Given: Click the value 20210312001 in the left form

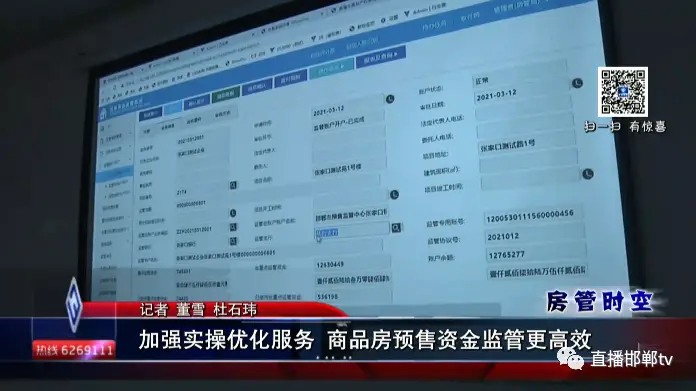Looking at the screenshot, I should [191, 139].
